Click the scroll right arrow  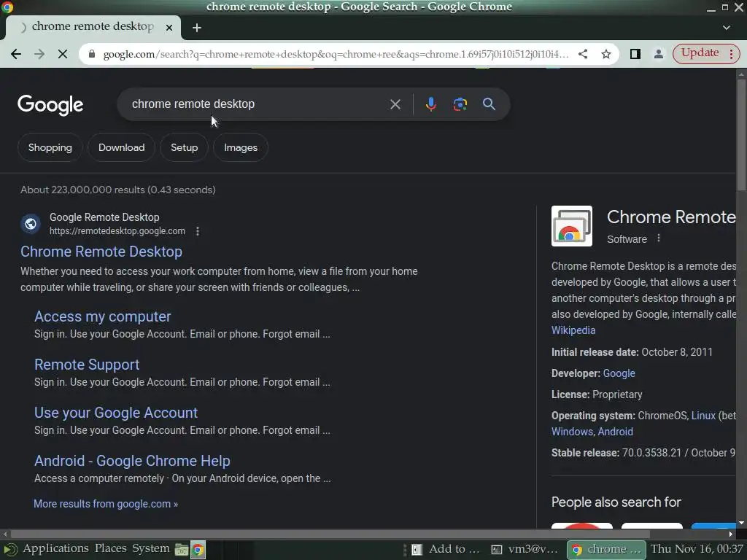731,534
